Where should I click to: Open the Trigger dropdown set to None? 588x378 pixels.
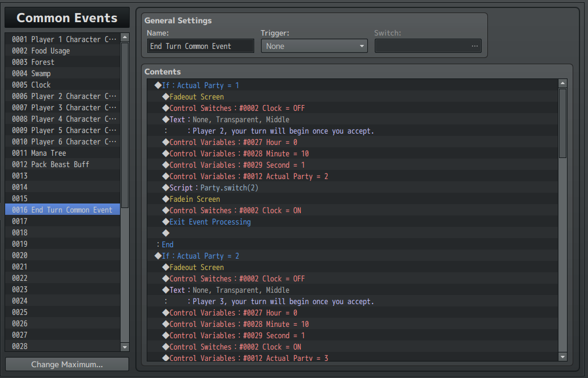(x=314, y=46)
